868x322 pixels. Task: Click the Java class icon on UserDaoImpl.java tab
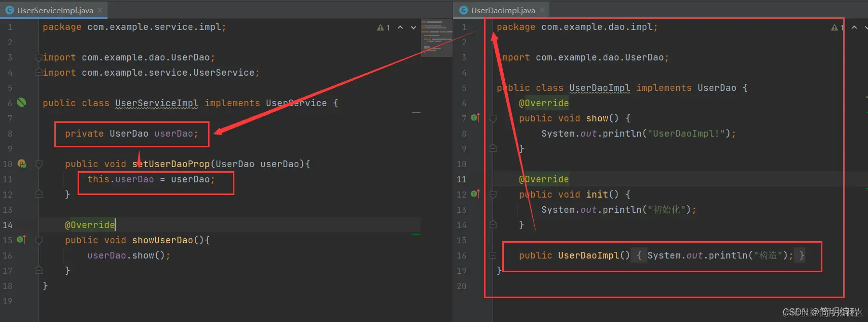click(463, 10)
